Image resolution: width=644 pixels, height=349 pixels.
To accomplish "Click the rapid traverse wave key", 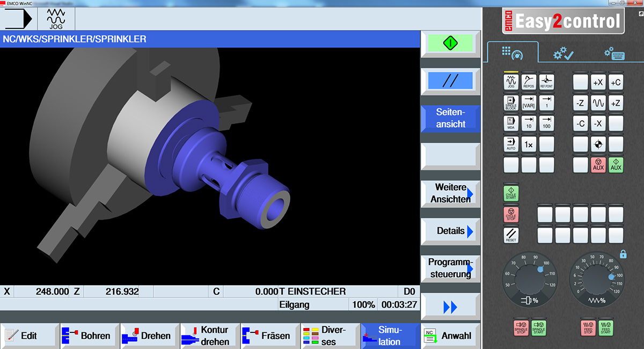I will [x=598, y=103].
